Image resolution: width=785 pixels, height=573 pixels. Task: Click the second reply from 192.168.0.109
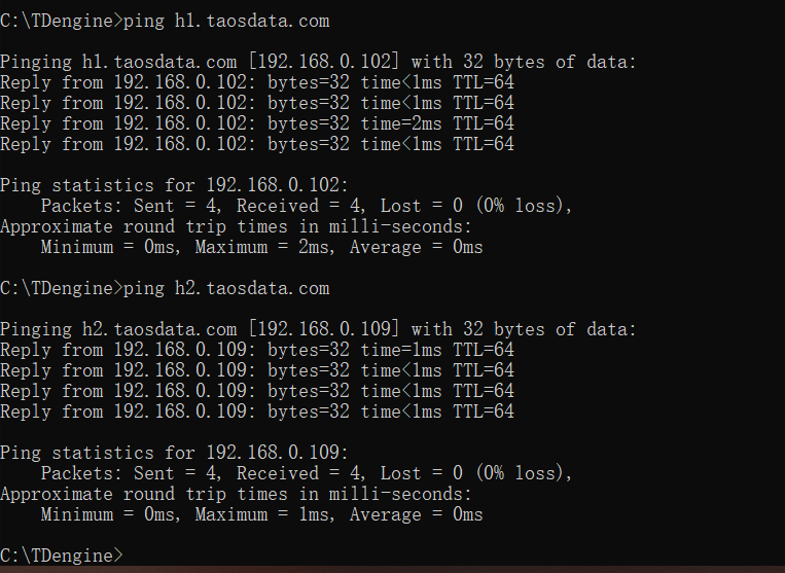(257, 370)
